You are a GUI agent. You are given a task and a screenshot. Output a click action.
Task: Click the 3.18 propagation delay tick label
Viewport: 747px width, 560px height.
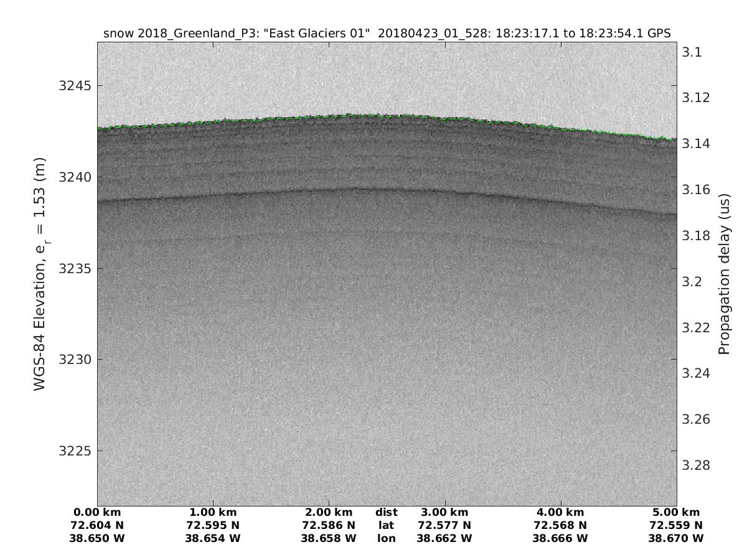695,236
